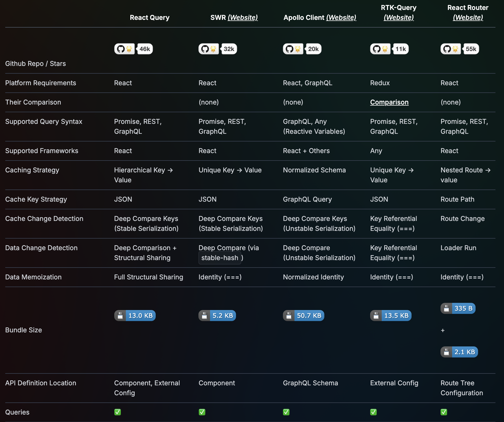Click the 'Any' supported frameworks cell
The image size is (504, 422).
[x=376, y=151]
